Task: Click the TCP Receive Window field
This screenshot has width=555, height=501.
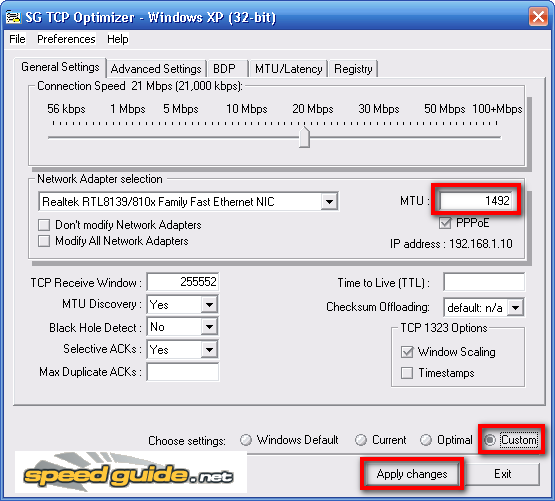Action: click(183, 282)
